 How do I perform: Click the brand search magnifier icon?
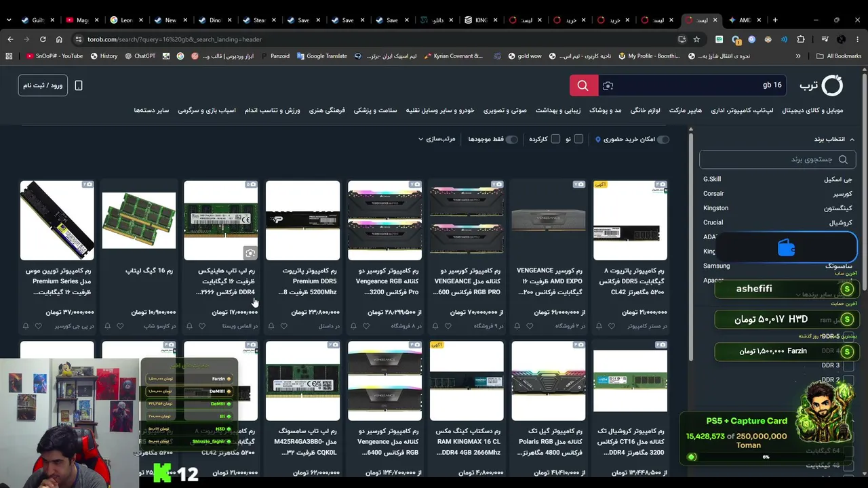pos(843,159)
